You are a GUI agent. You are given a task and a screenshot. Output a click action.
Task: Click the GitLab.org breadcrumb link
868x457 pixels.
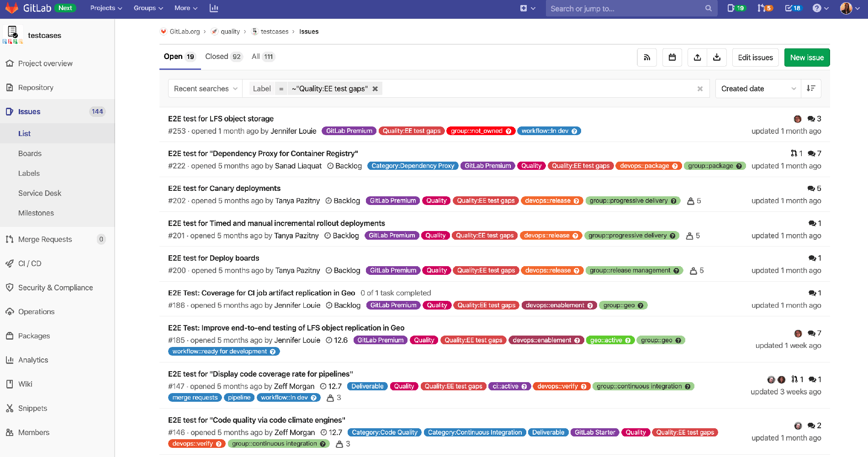point(185,32)
